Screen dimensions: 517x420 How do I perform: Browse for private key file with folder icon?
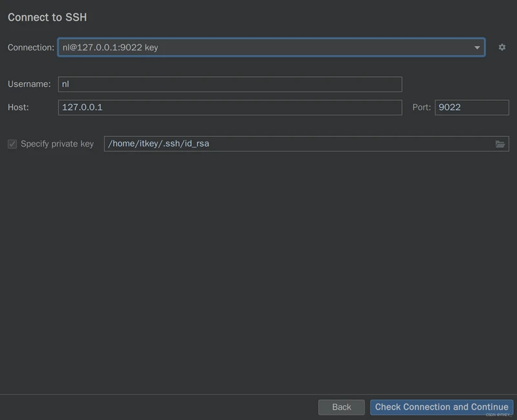pyautogui.click(x=500, y=143)
